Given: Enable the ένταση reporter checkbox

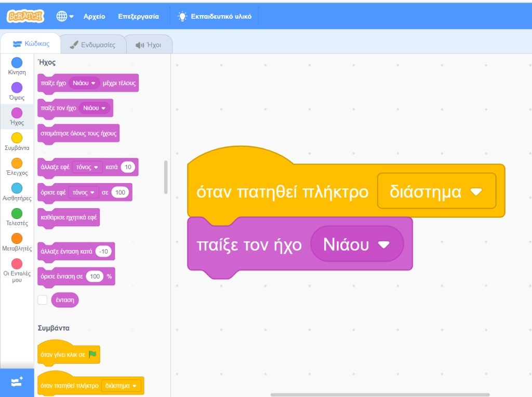Looking at the screenshot, I should (43, 300).
